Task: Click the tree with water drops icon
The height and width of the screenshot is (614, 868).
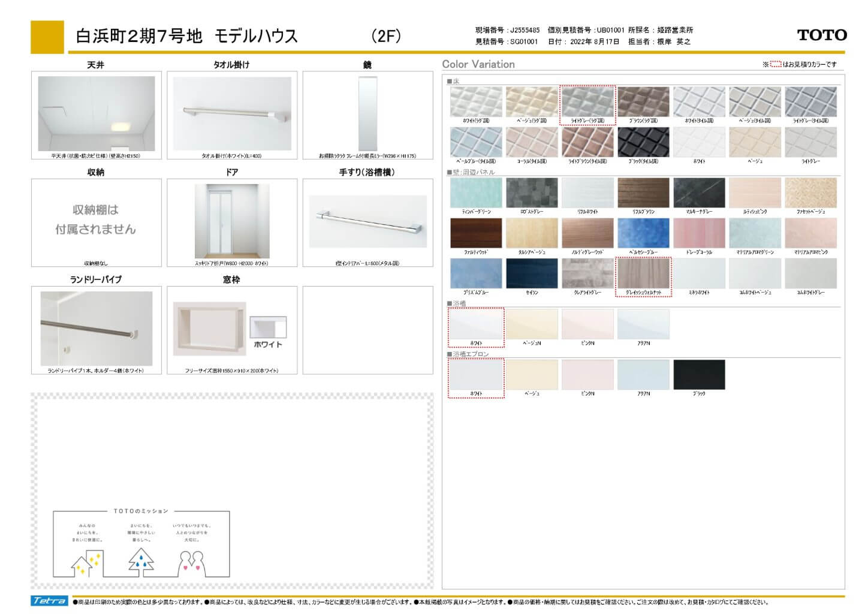Action: tap(141, 561)
